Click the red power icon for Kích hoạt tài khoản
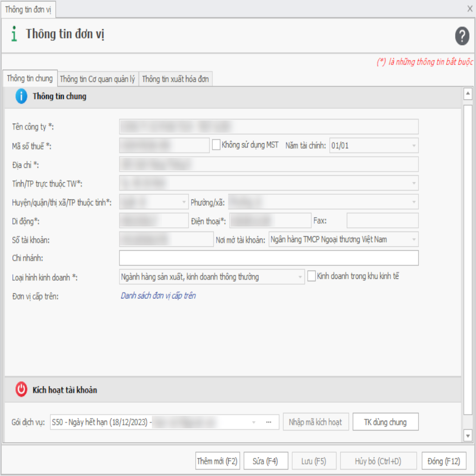 click(x=21, y=390)
